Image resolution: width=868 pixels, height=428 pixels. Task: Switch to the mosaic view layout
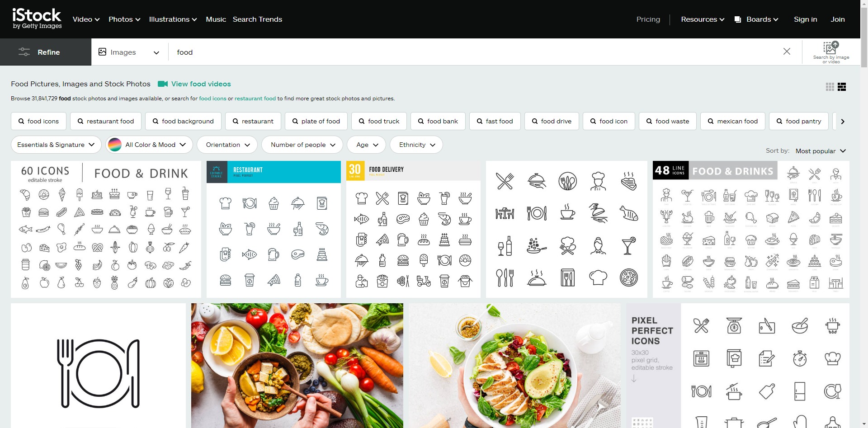pyautogui.click(x=842, y=87)
